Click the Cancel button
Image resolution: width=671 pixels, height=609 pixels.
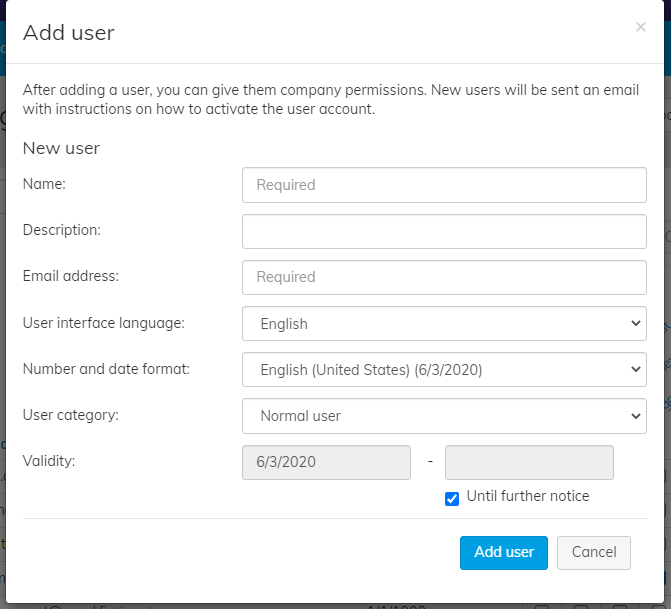tap(594, 552)
